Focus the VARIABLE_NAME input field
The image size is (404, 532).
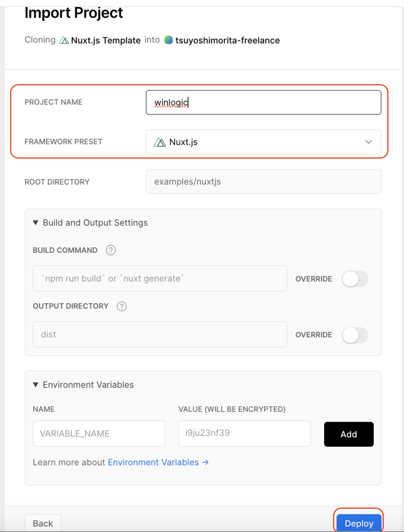pos(99,434)
